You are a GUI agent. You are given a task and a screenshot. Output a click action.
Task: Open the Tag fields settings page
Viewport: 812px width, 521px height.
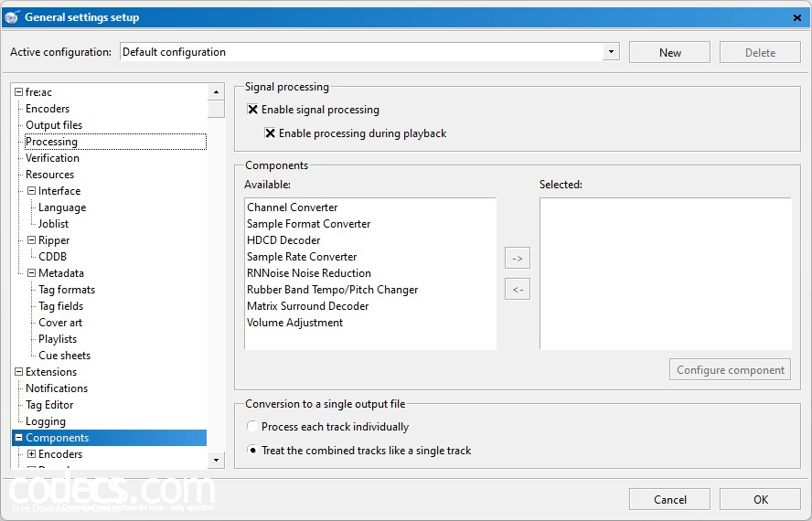[x=60, y=306]
